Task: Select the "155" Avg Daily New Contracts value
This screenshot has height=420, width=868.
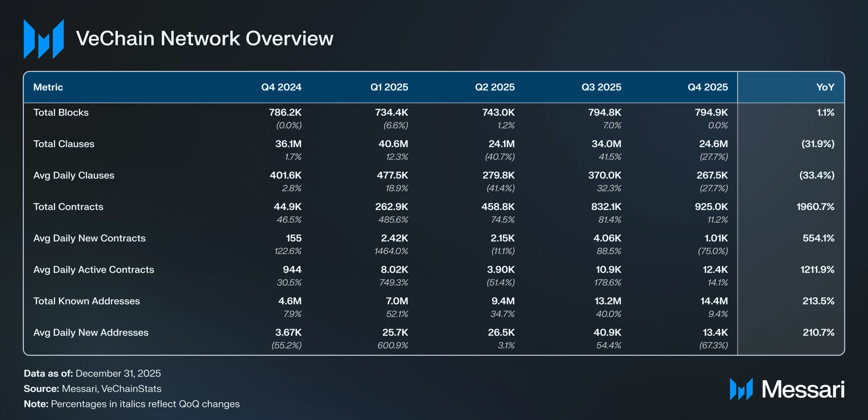Action: coord(294,238)
